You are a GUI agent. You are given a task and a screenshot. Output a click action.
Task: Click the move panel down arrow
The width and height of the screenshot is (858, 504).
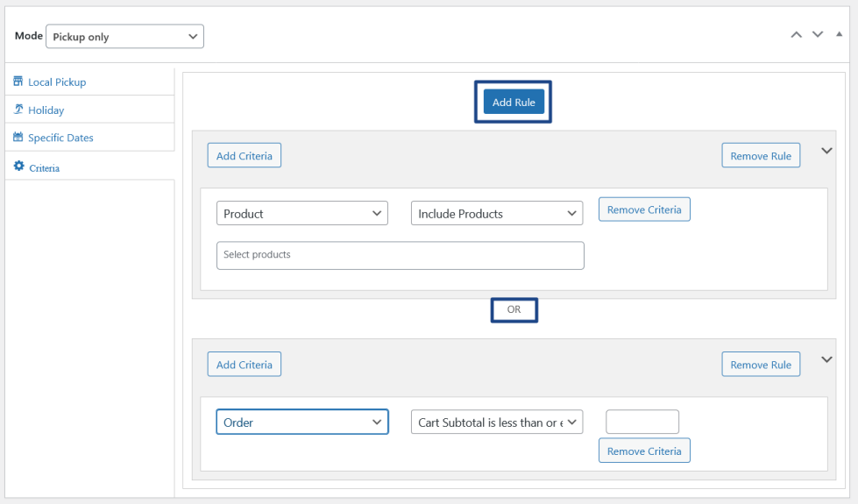point(817,35)
